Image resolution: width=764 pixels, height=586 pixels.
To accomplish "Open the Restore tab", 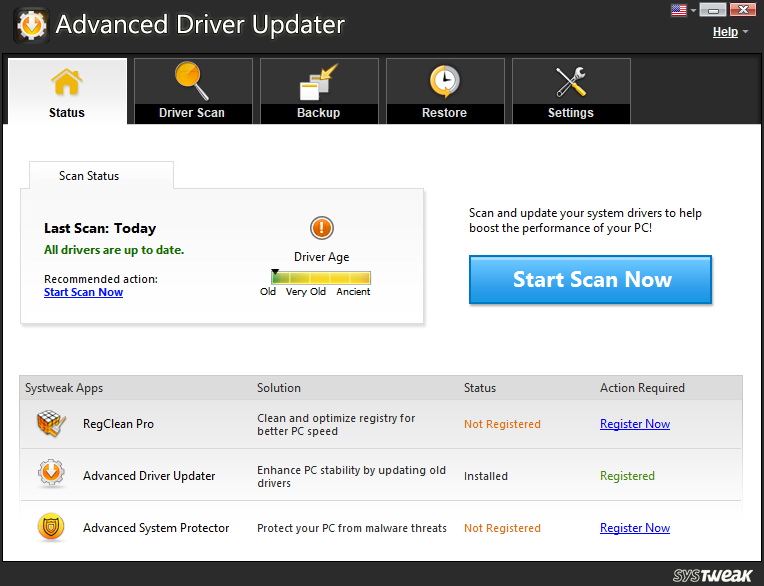I will [445, 91].
